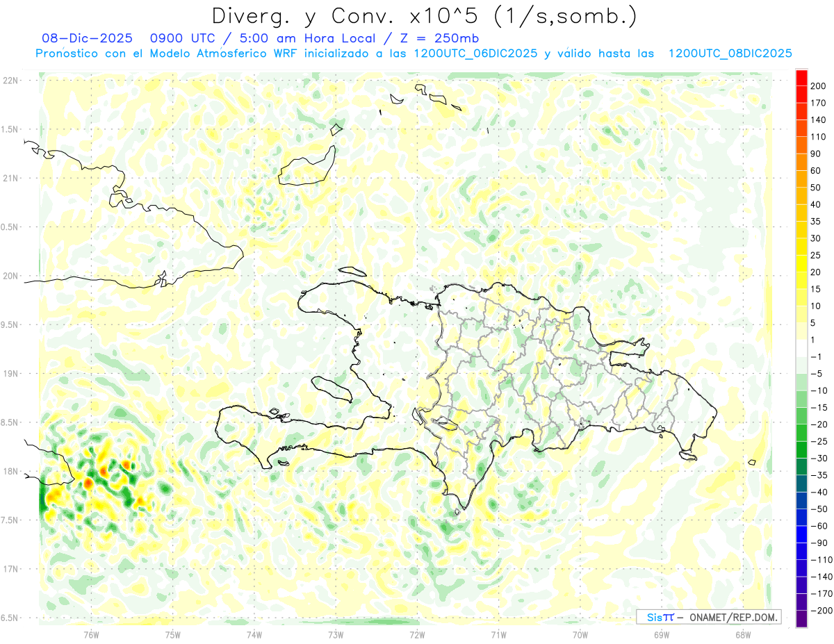Image resolution: width=834 pixels, height=644 pixels.
Task: Click the white swatch between 1 and -1
Action: coord(801,348)
